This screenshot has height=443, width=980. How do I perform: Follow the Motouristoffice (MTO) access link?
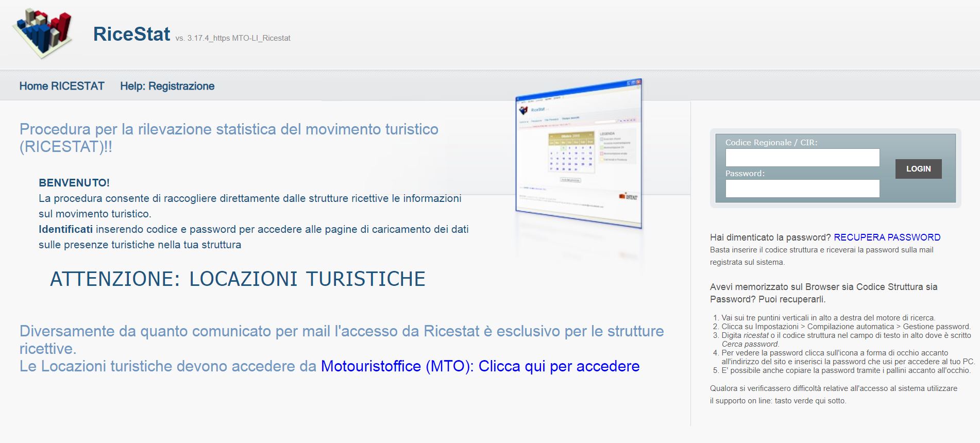coord(480,366)
